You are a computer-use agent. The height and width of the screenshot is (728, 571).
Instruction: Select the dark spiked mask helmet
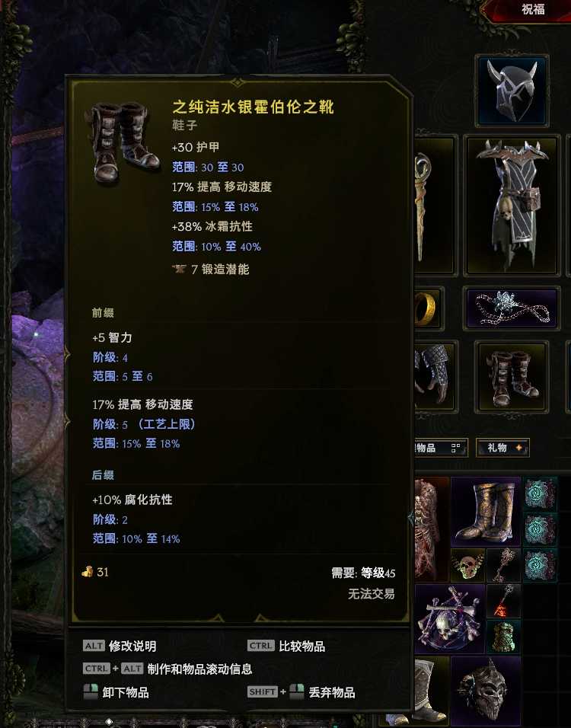coord(486,691)
